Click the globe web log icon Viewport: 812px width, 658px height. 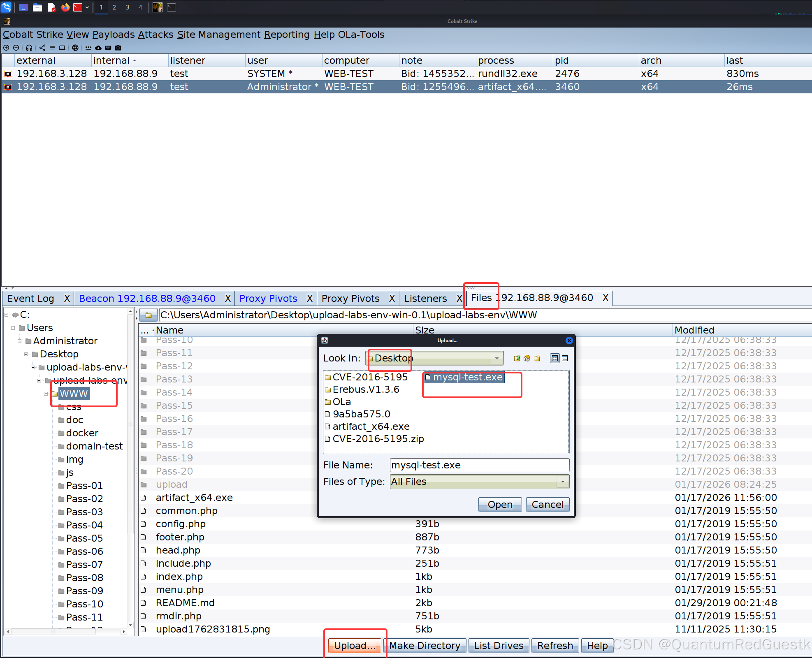pos(75,48)
